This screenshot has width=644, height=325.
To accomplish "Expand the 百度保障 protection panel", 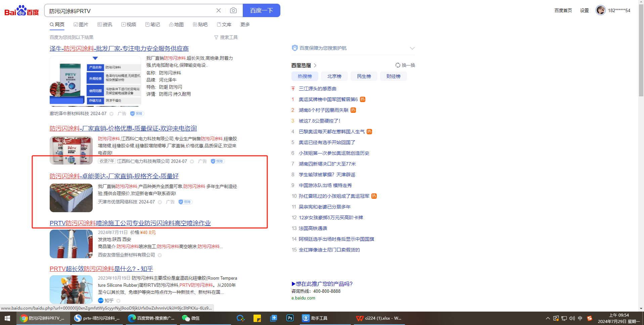I will [412, 48].
